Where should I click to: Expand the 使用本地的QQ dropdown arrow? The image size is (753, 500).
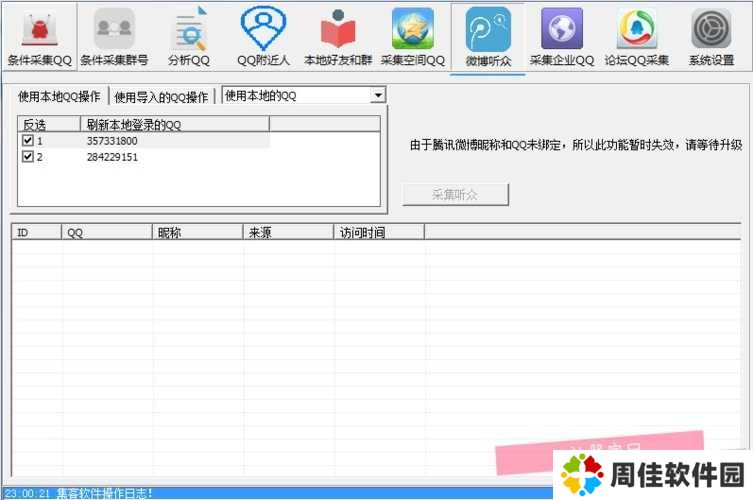tap(378, 96)
